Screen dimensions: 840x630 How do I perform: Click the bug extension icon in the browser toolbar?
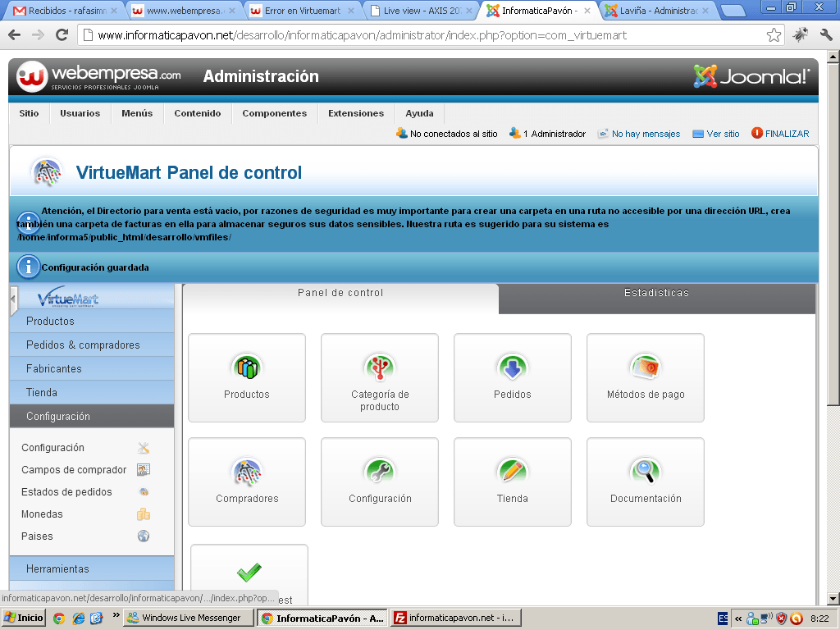pos(801,35)
